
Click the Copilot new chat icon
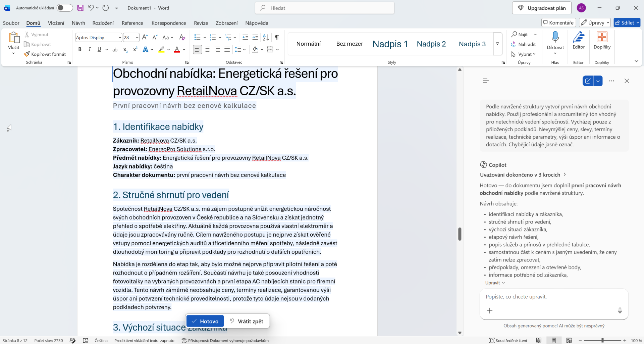(x=588, y=81)
